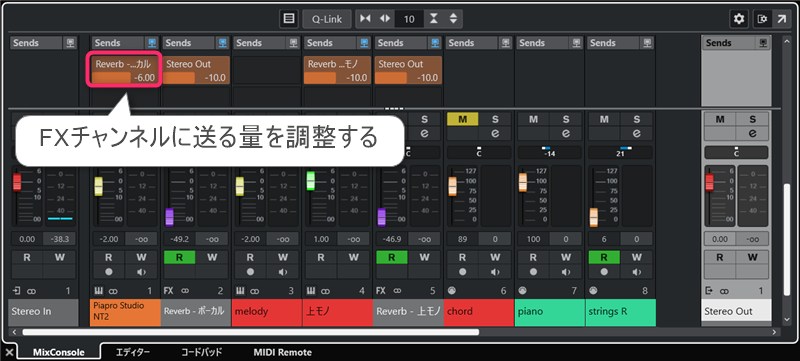This screenshot has width=800, height=361.
Task: Collapse Sends rack header of 上モノ channel
Action: click(x=331, y=43)
